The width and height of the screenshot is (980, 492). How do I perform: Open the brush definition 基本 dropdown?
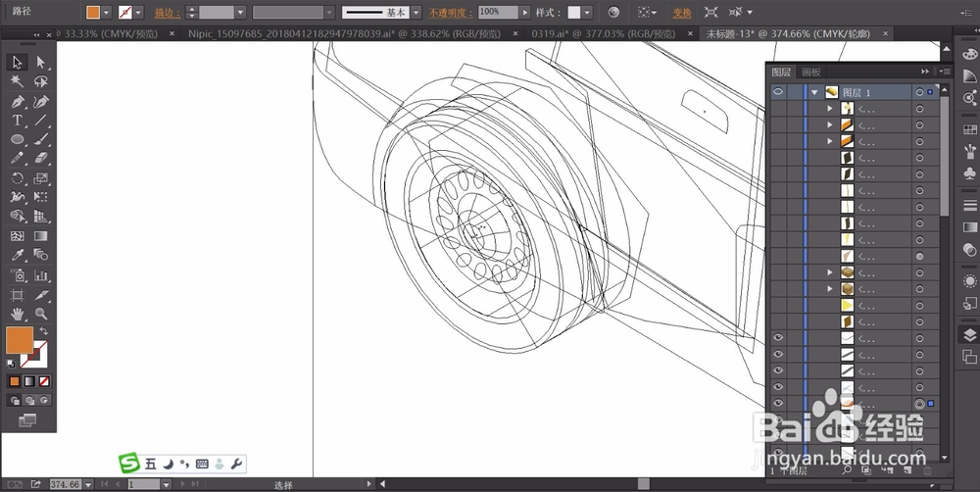416,12
